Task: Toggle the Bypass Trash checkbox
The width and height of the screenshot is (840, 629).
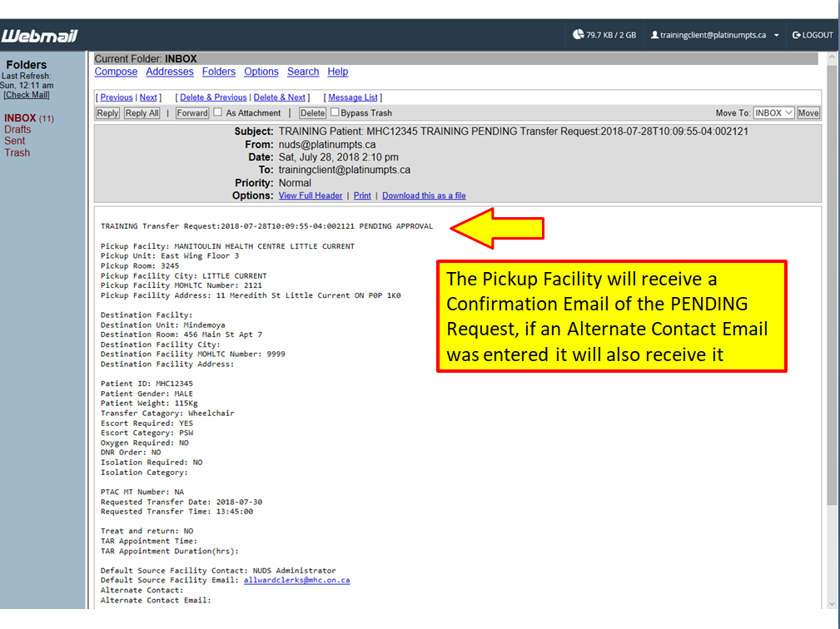Action: coord(335,112)
